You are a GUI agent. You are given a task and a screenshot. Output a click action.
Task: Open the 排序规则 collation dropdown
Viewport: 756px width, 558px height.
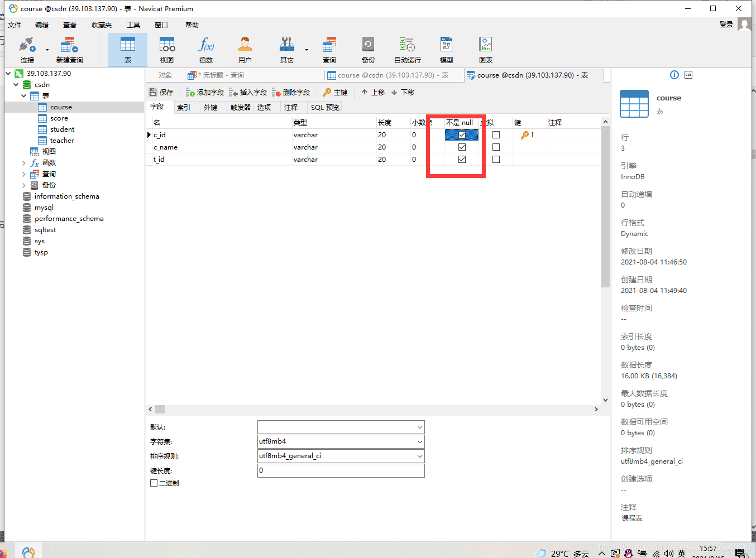[419, 456]
